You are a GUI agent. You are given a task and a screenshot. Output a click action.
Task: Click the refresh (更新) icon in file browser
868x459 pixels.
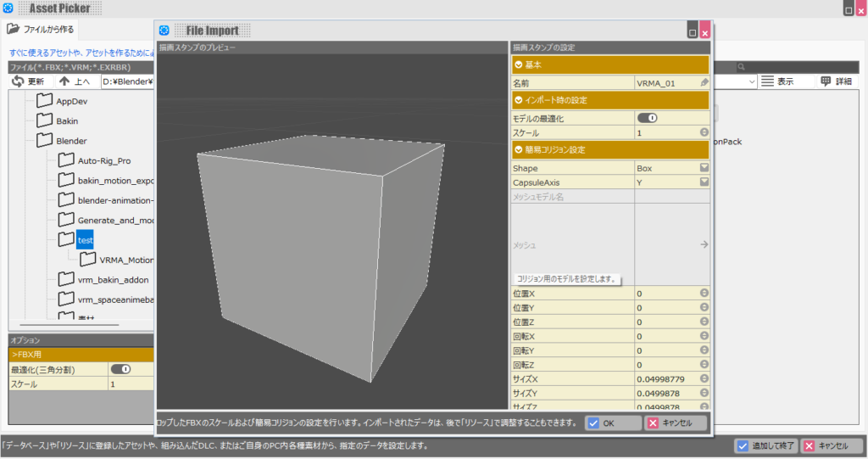coord(18,81)
